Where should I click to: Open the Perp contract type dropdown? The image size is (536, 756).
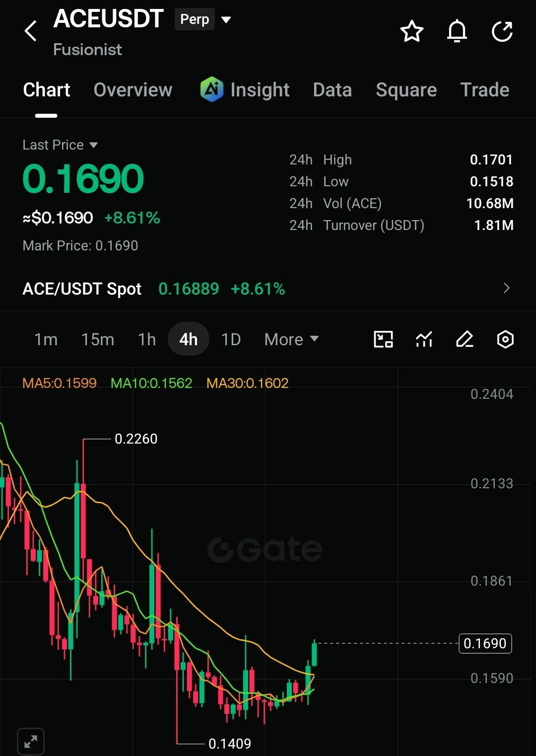click(x=195, y=19)
